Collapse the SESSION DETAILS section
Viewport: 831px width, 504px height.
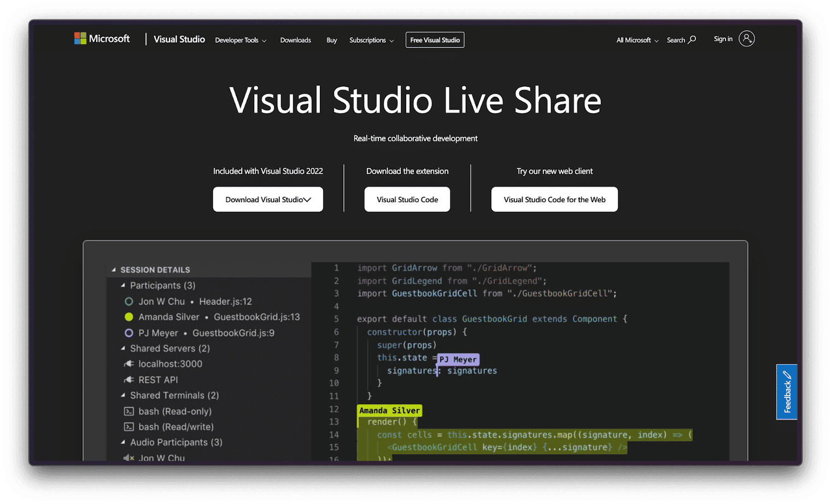click(x=114, y=269)
